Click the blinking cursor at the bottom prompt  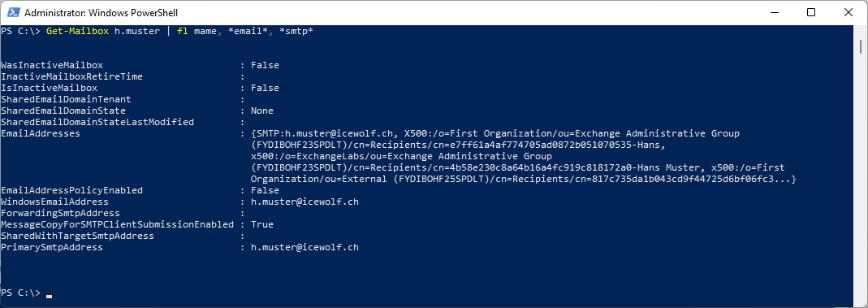pos(50,297)
